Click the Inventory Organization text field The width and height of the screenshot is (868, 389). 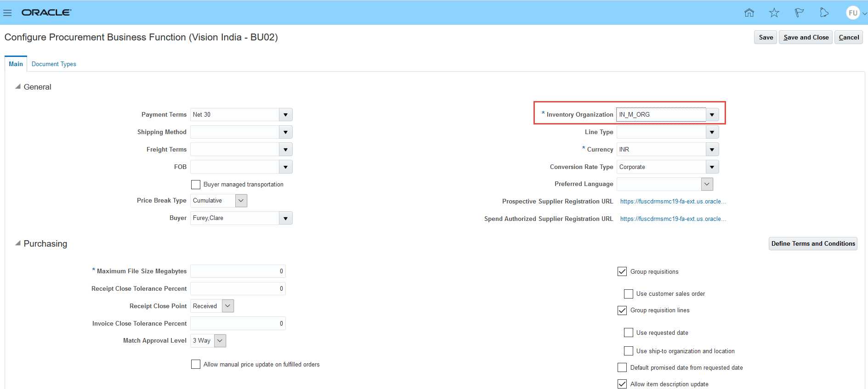(661, 115)
